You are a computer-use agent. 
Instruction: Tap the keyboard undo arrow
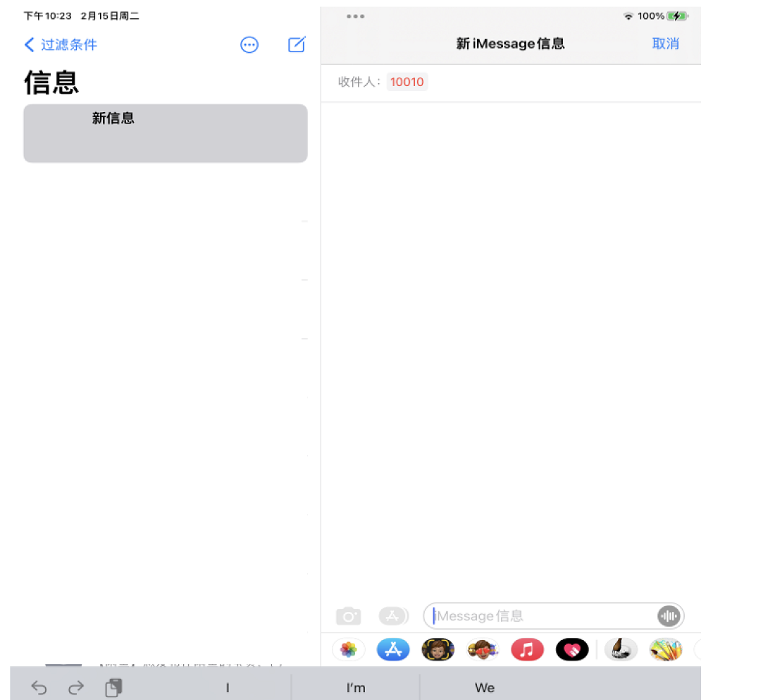pyautogui.click(x=39, y=687)
